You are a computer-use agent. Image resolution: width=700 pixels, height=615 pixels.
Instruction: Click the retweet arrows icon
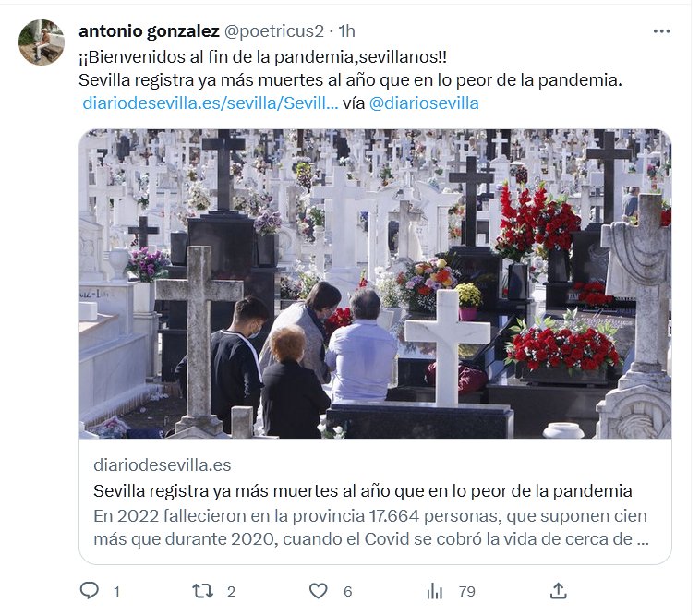(x=202, y=591)
